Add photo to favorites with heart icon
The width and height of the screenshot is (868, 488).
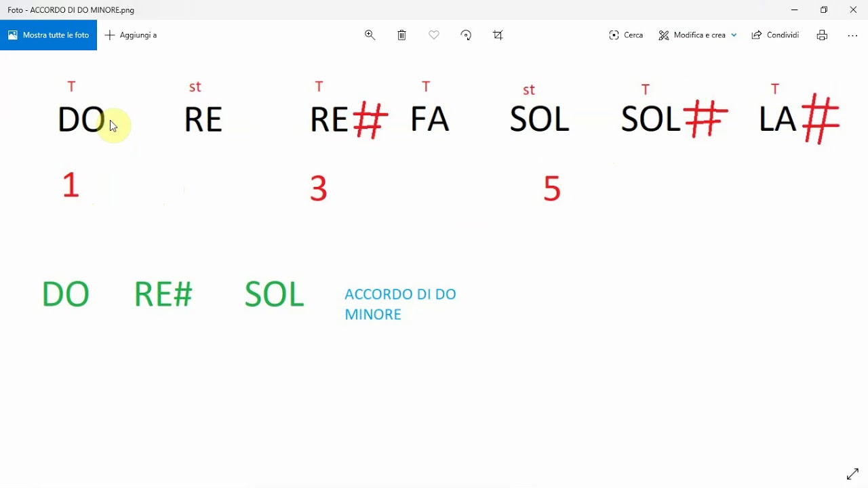tap(434, 35)
